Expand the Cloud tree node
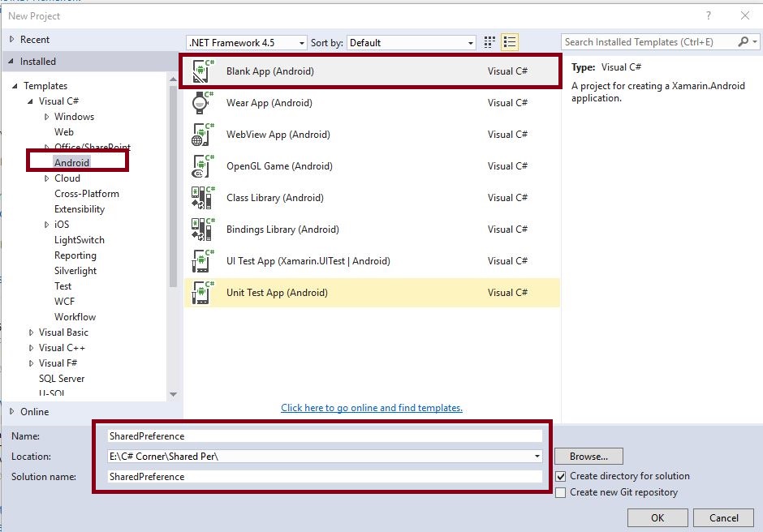The image size is (763, 532). (x=47, y=178)
